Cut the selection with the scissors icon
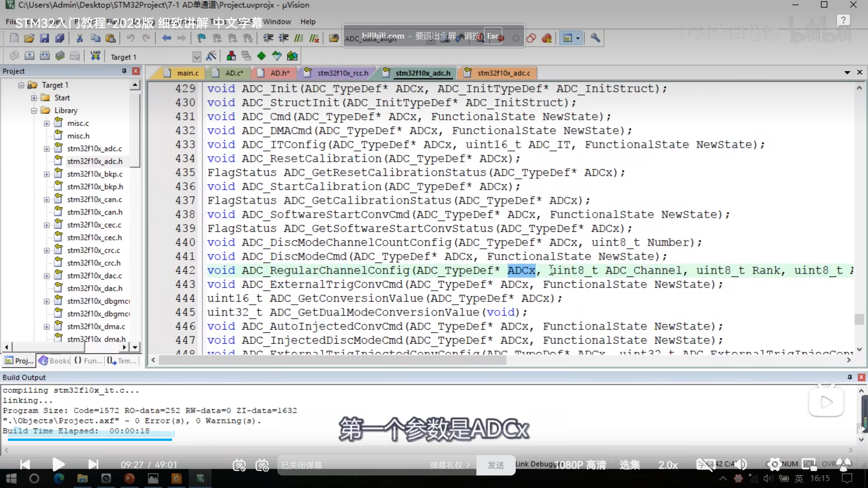This screenshot has height=488, width=868. point(80,38)
